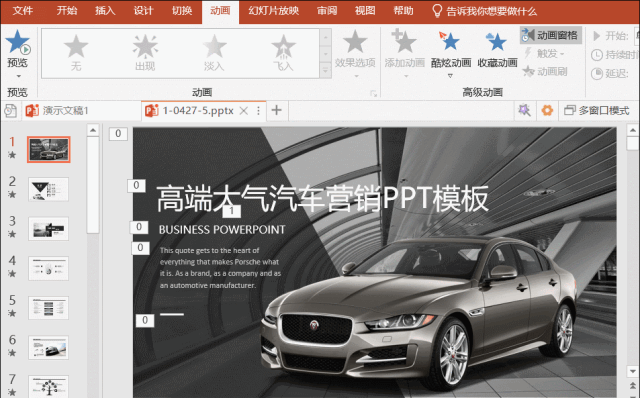Switch to the 开始 ribbon tab

[x=67, y=11]
